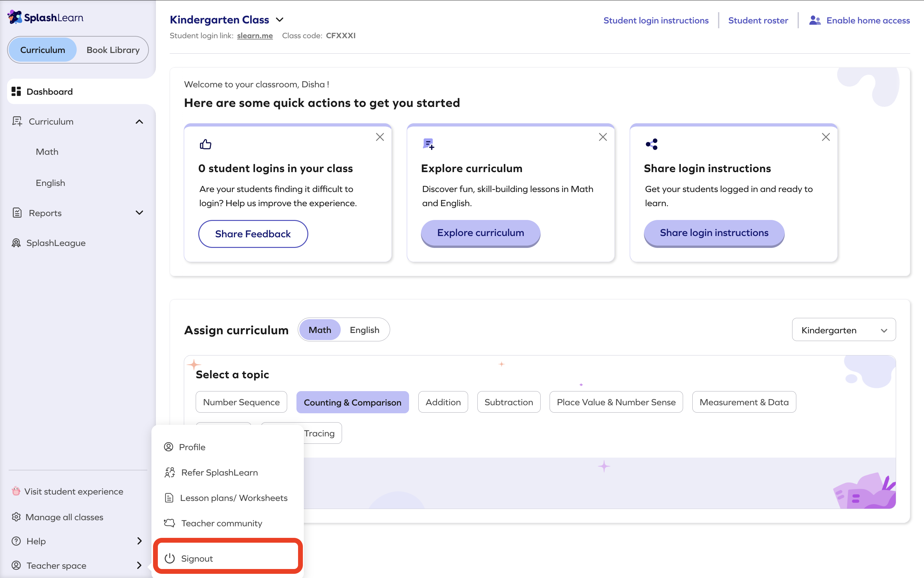
Task: Click the Share login instructions button
Action: [x=714, y=233]
